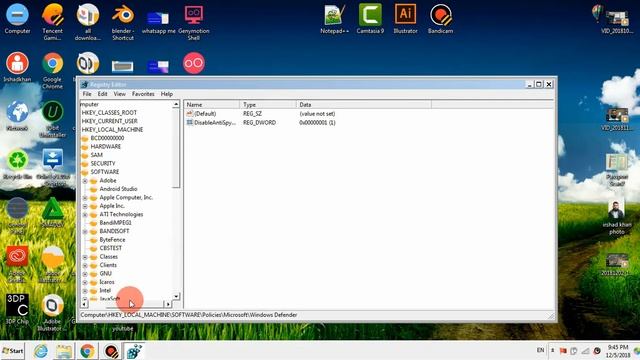Expand the GNU key
Viewport: 640px width, 360px height.
pos(85,274)
